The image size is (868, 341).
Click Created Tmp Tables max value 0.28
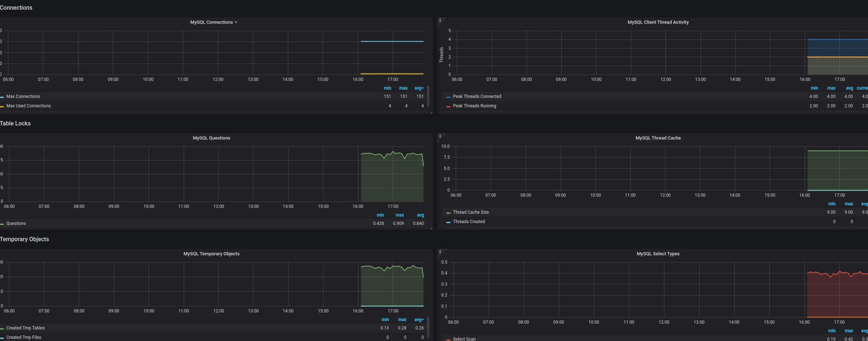tap(402, 328)
